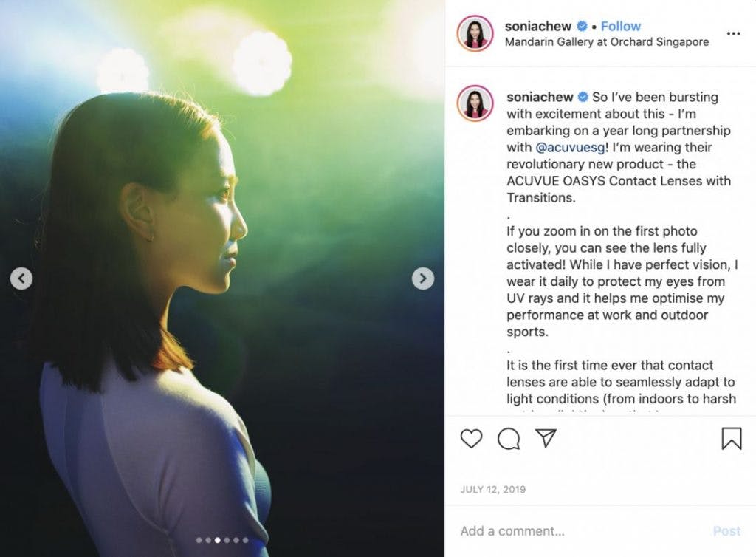Go to next photo with right arrow
Image resolution: width=756 pixels, height=557 pixels.
423,278
